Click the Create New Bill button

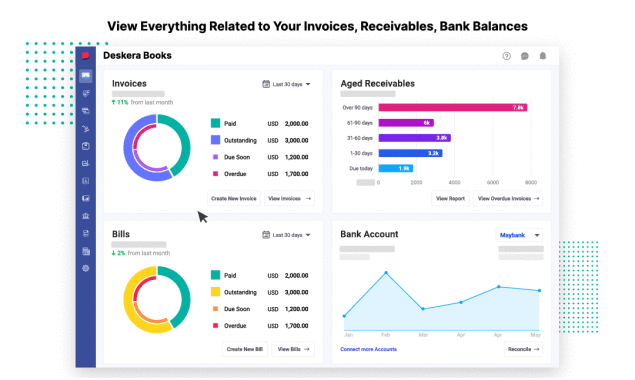(x=245, y=349)
